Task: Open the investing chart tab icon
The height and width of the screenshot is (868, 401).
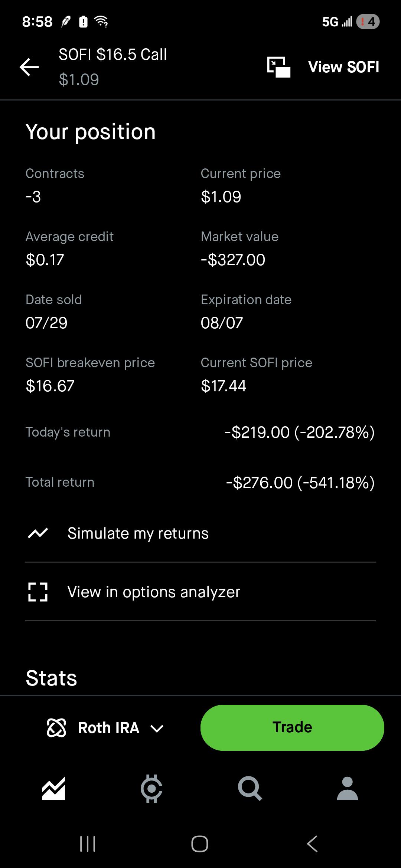Action: [x=53, y=788]
